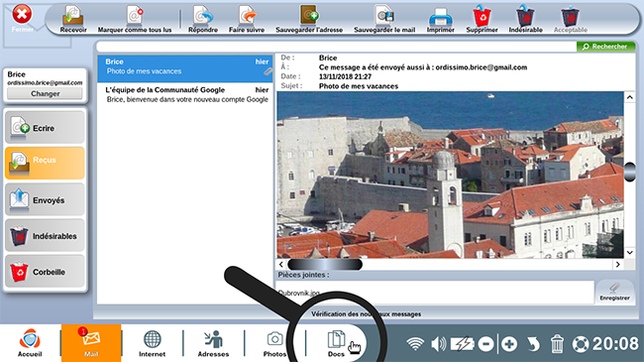The image size is (644, 362).
Task: Click Changer to switch account
Action: 46,94
